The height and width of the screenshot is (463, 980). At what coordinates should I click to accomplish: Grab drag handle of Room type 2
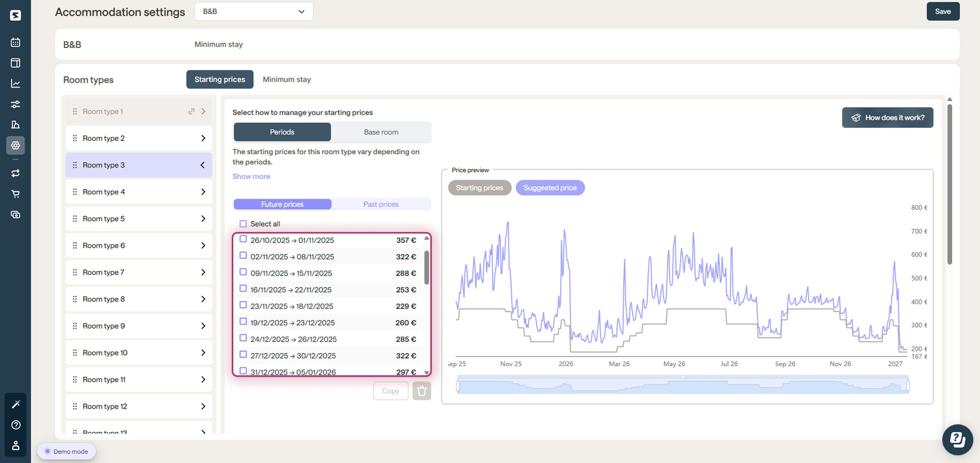tap(75, 138)
